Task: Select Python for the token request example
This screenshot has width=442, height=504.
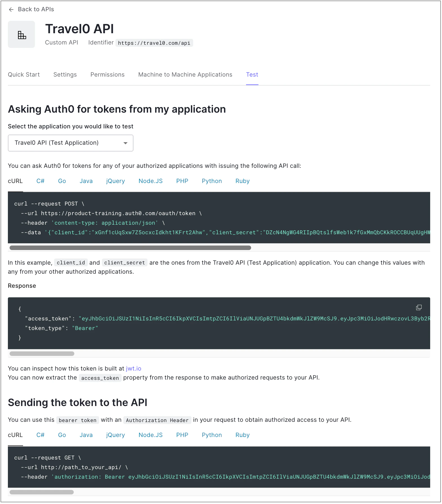Action: coord(212,181)
